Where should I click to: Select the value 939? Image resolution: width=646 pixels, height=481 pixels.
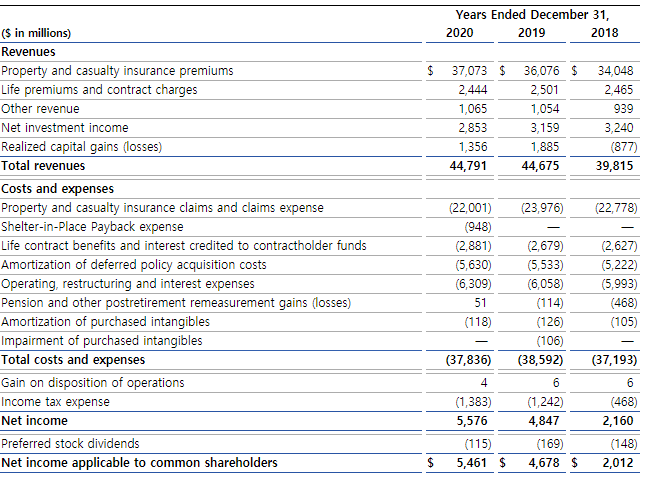[x=623, y=109]
